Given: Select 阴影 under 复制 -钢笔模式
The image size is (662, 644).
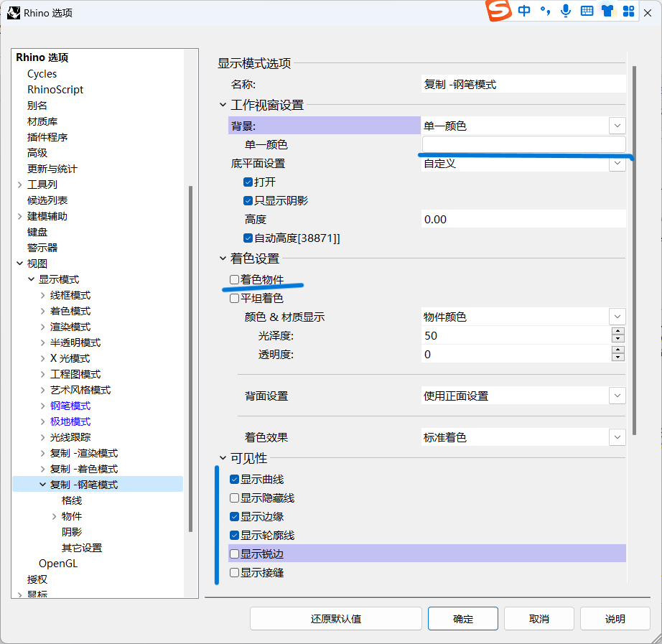Looking at the screenshot, I should pos(72,532).
